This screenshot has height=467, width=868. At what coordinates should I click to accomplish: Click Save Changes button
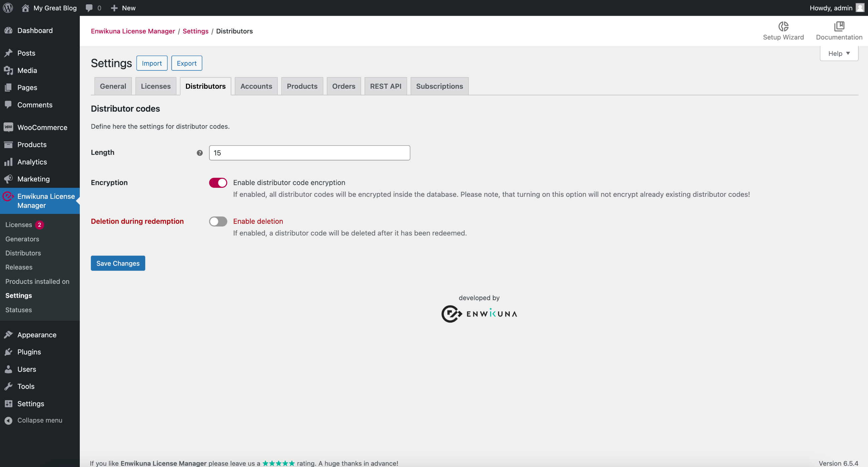click(x=118, y=263)
